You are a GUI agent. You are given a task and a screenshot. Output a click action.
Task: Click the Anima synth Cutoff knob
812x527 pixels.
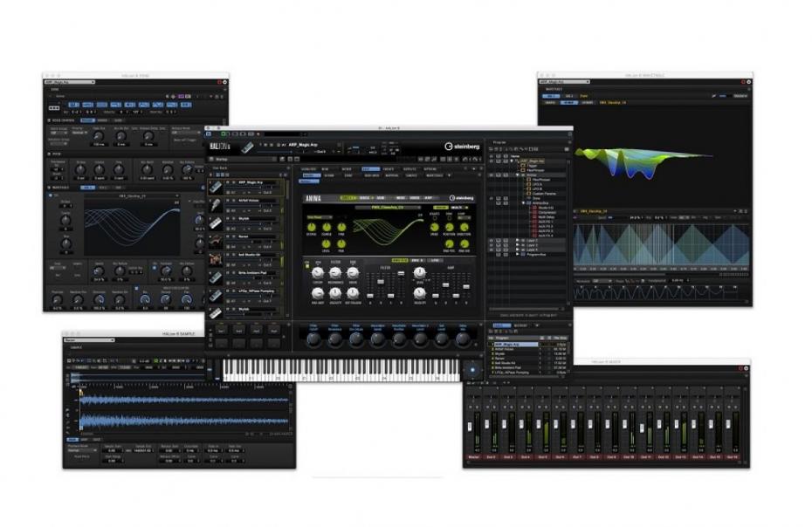pos(317,273)
